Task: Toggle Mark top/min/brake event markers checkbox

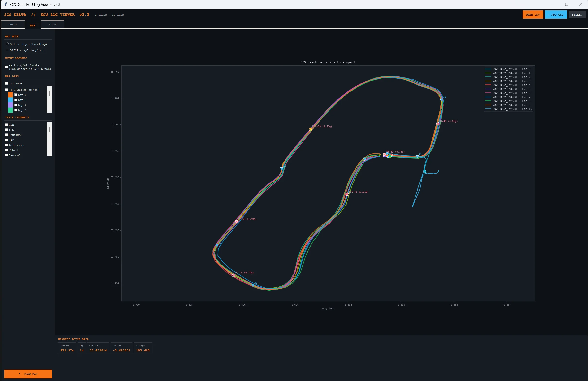Action: [6, 67]
